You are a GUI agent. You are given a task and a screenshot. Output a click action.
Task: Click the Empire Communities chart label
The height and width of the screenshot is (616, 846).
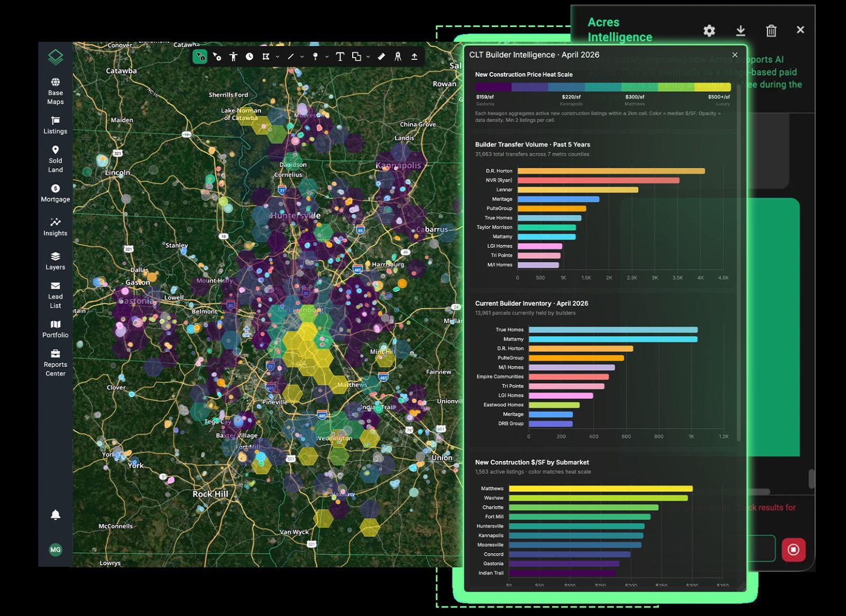(x=500, y=377)
